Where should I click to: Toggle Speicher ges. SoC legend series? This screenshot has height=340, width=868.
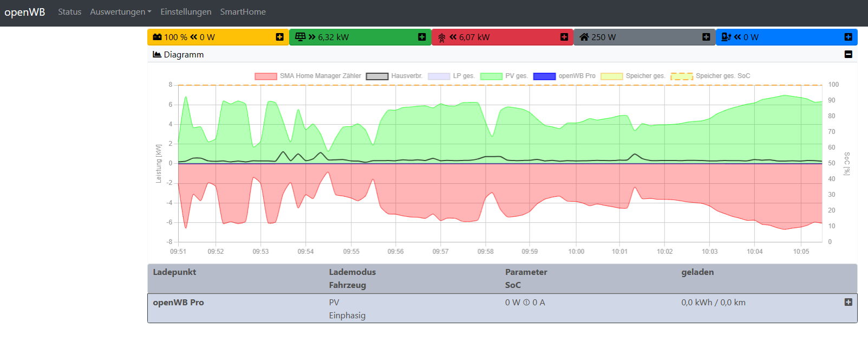coord(710,76)
